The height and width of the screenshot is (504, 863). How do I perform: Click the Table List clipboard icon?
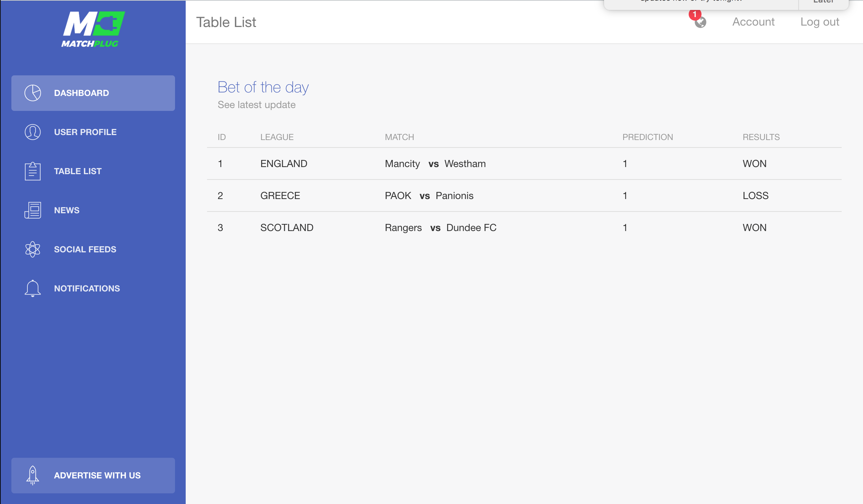pyautogui.click(x=33, y=171)
